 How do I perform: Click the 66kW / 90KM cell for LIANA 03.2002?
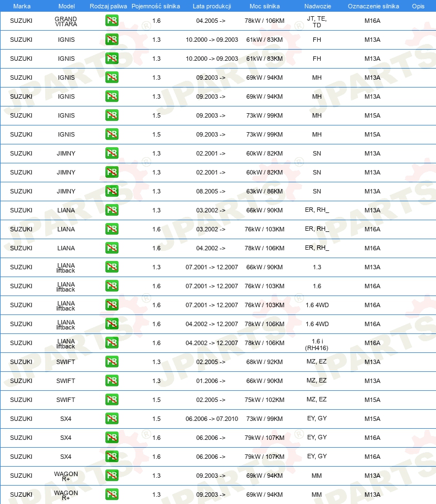pos(265,211)
